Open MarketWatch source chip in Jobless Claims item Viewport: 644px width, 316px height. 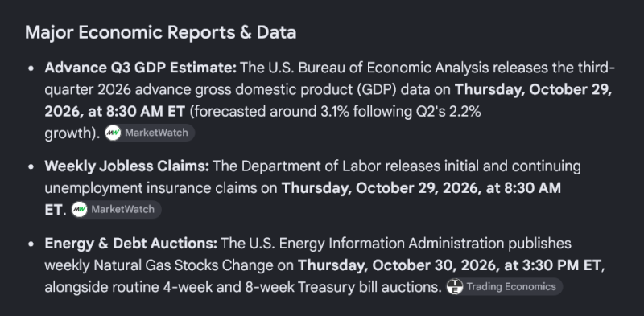pos(116,210)
